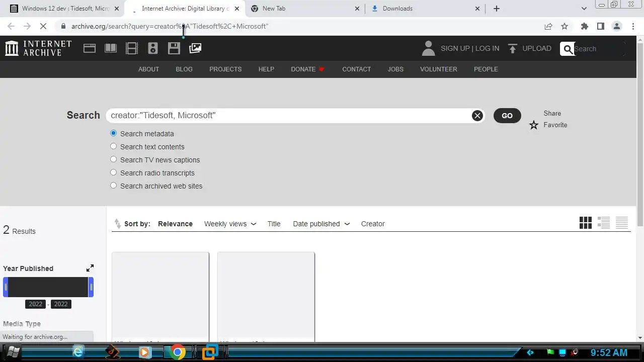
Task: Select Search archived web sites radio
Action: pyautogui.click(x=113, y=186)
